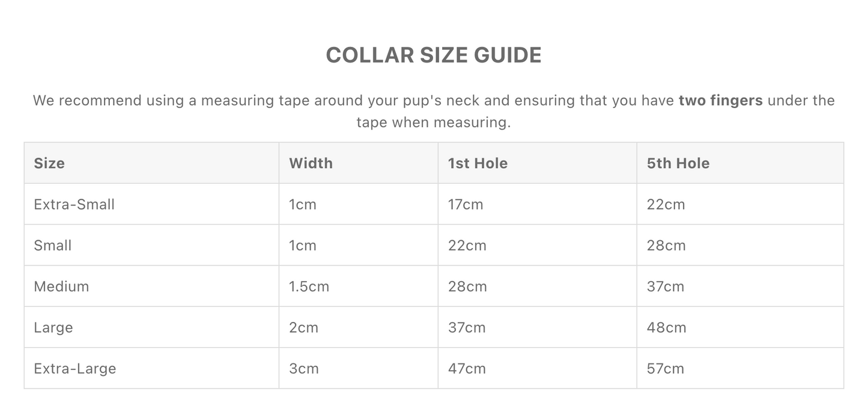Screen dimensions: 868x415
Task: Click the 2cm width cell
Action: 303,328
